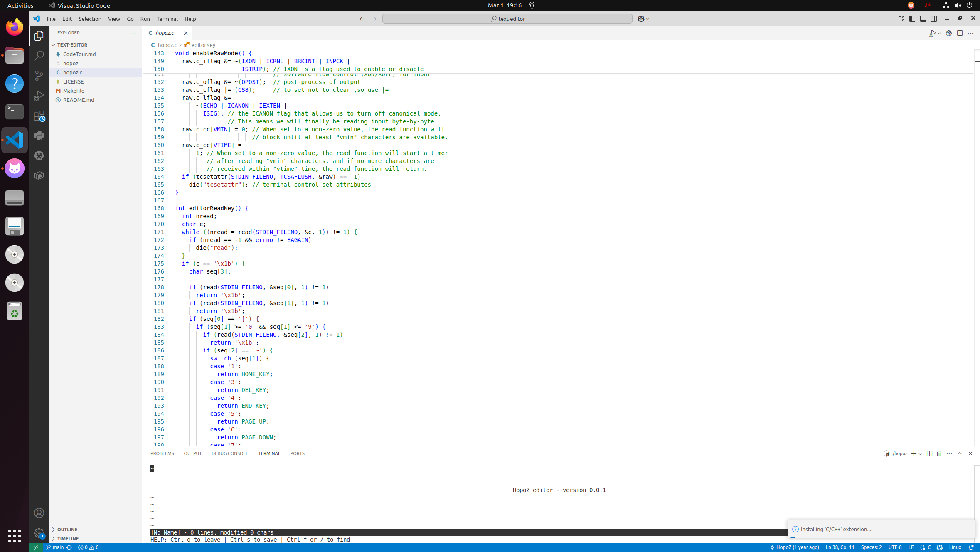The width and height of the screenshot is (980, 552).
Task: Click the Accounts icon
Action: (39, 513)
